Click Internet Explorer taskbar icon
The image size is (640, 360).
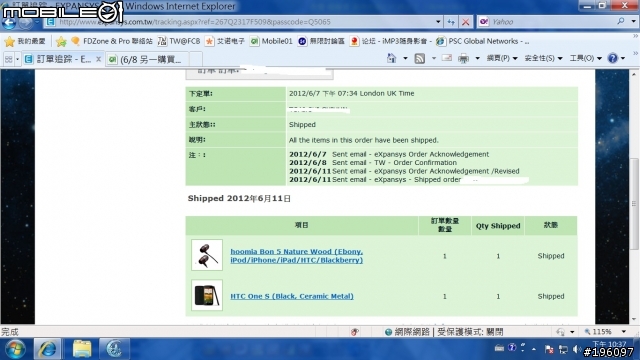(47, 349)
